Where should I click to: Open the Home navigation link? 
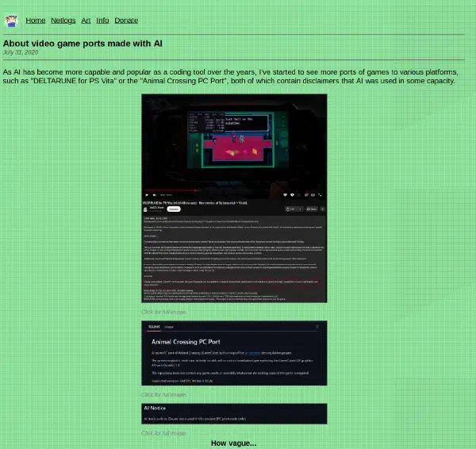(36, 21)
